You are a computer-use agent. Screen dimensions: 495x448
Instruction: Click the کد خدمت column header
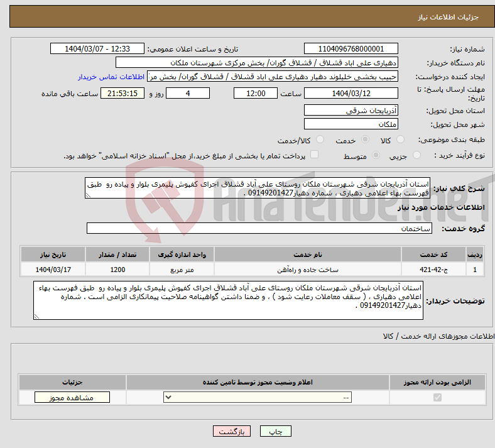(x=434, y=254)
